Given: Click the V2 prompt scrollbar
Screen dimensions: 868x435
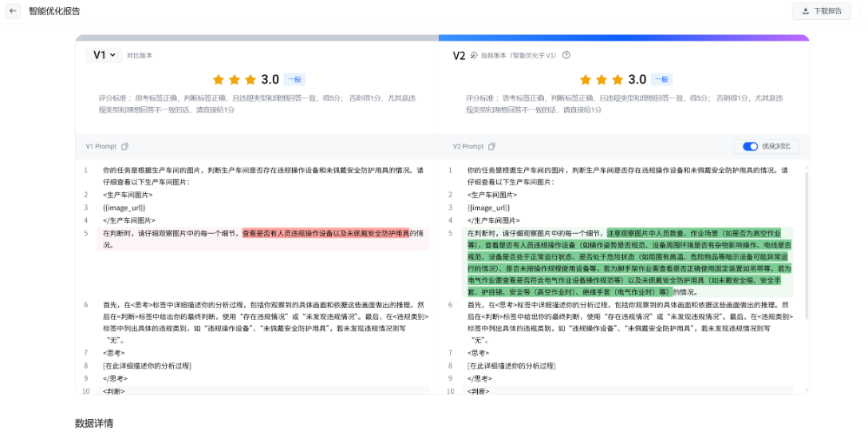Looking at the screenshot, I should [806, 245].
